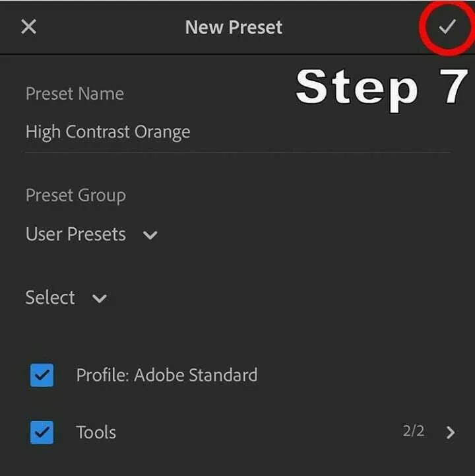
Task: Click the Preset Group field label
Action: point(76,195)
